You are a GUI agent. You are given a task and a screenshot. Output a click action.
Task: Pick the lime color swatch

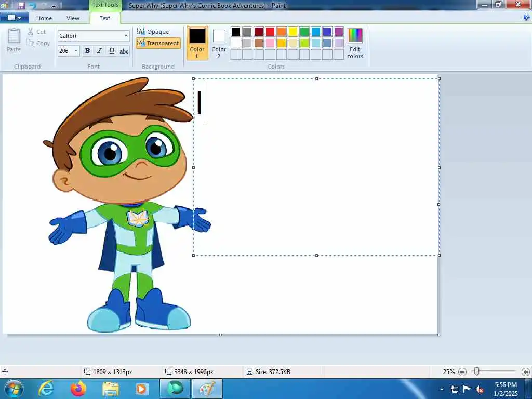coord(304,43)
